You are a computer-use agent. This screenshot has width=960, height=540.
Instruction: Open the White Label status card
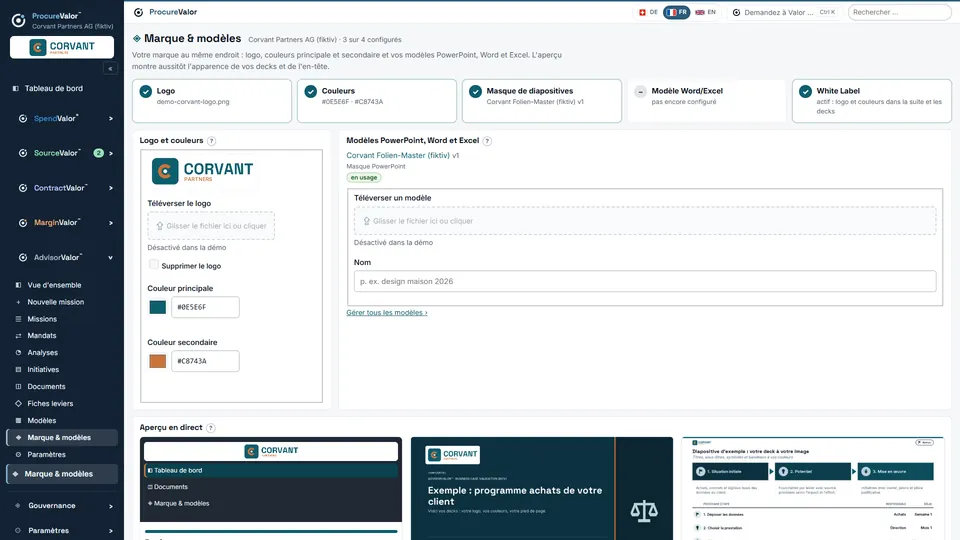click(872, 101)
